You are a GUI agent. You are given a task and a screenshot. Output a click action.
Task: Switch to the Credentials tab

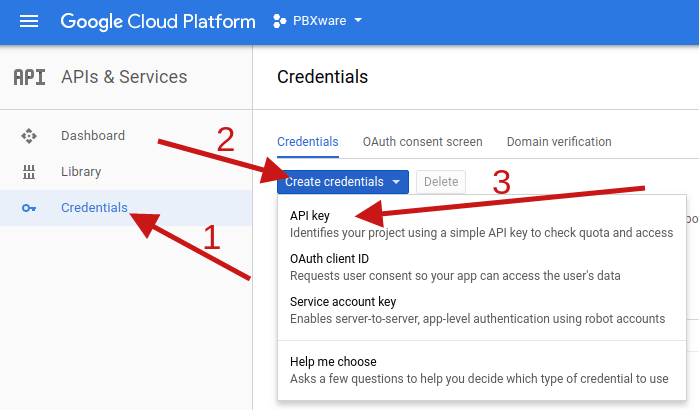point(308,142)
